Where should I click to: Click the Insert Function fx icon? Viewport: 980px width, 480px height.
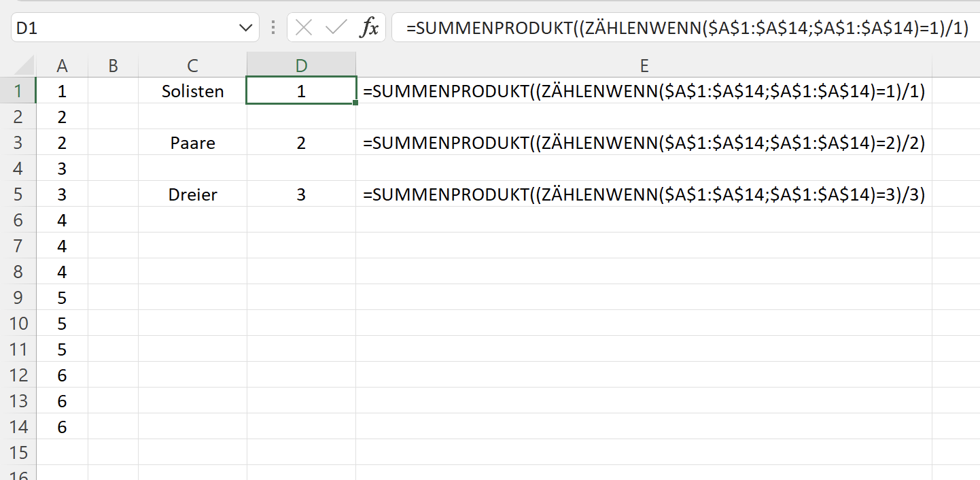tap(369, 28)
